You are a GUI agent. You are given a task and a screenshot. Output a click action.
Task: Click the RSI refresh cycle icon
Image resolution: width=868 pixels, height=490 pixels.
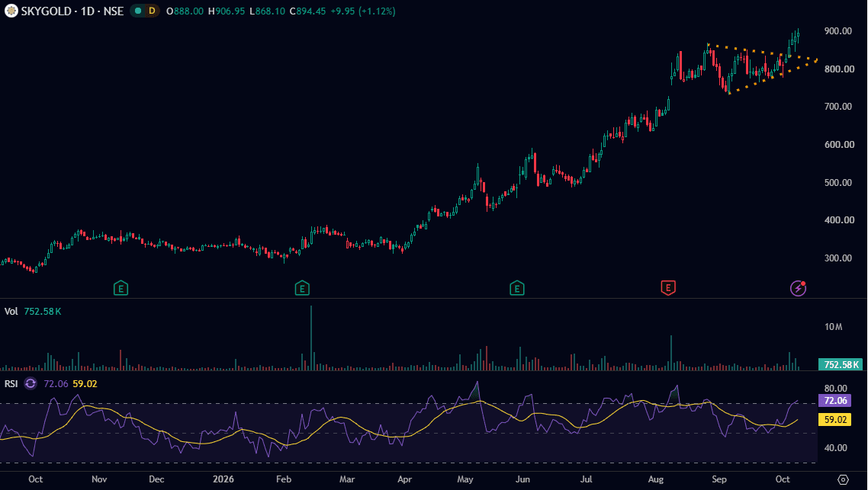coord(31,383)
